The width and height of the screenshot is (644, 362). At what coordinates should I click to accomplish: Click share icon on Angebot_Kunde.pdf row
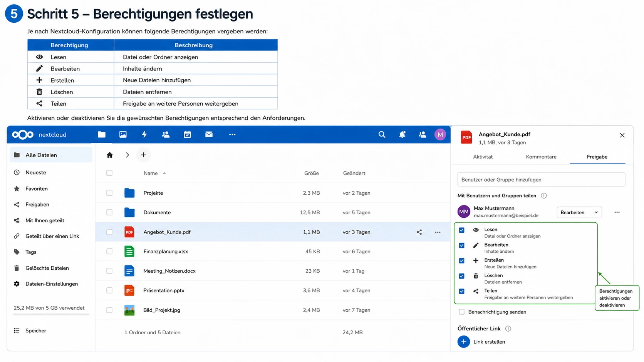tap(419, 232)
